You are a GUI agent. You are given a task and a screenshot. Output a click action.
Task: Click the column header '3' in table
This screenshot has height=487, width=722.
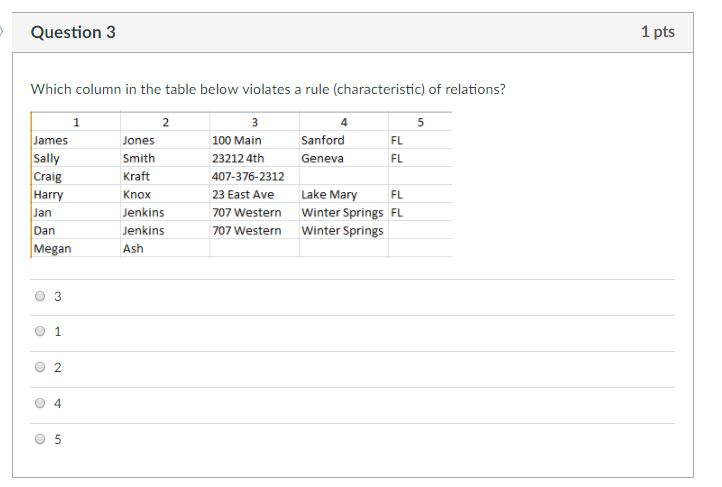(x=255, y=122)
